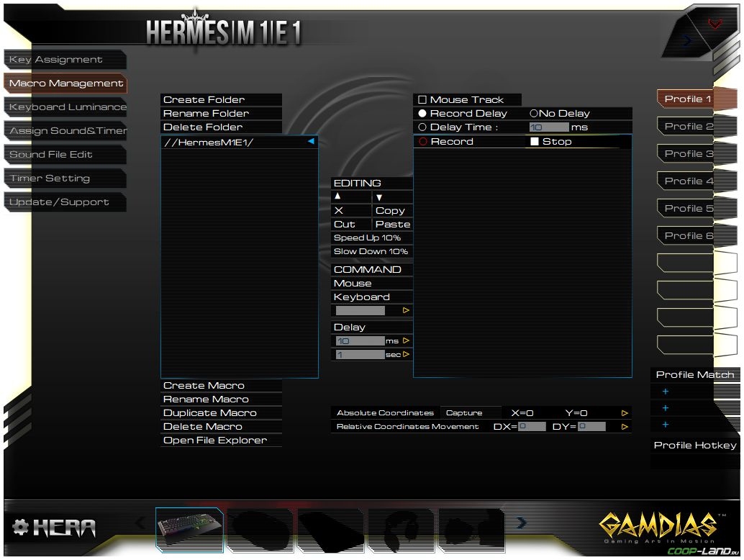Image resolution: width=744 pixels, height=560 pixels.
Task: Delete selected step with X button
Action: point(339,210)
